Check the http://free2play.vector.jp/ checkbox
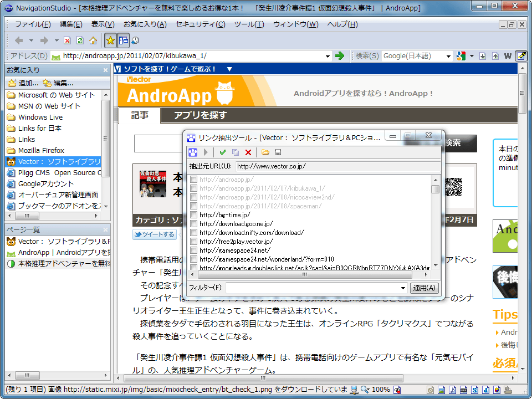The height and width of the screenshot is (399, 532). (x=194, y=241)
